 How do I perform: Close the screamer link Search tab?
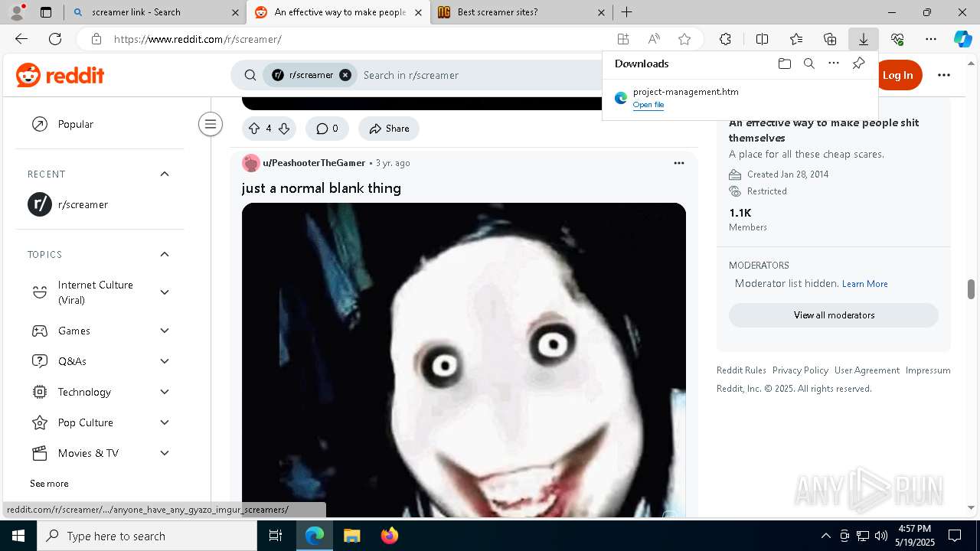point(235,12)
